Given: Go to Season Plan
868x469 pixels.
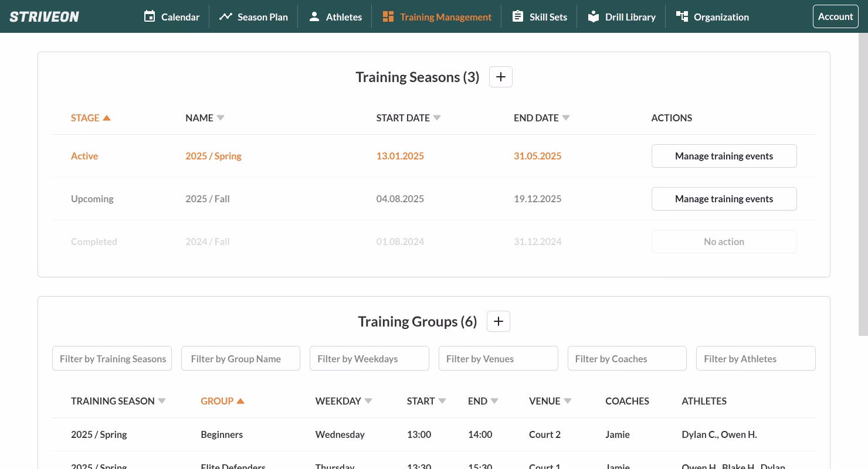Looking at the screenshot, I should [253, 16].
